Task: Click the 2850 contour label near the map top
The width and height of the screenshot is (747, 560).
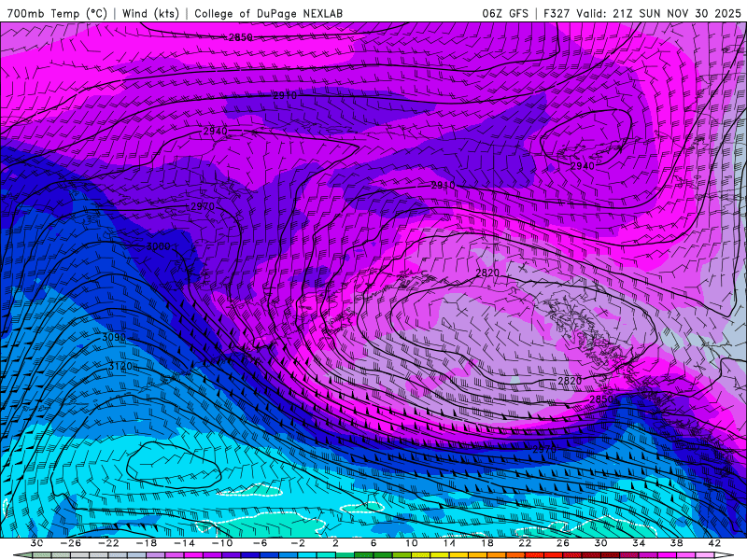Action: [x=241, y=37]
